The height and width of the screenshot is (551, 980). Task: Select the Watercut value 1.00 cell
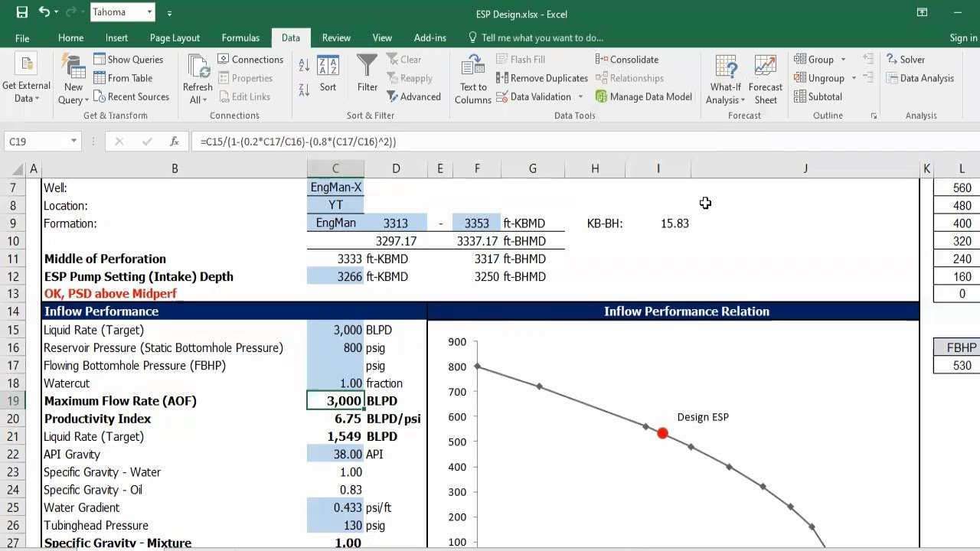click(335, 383)
